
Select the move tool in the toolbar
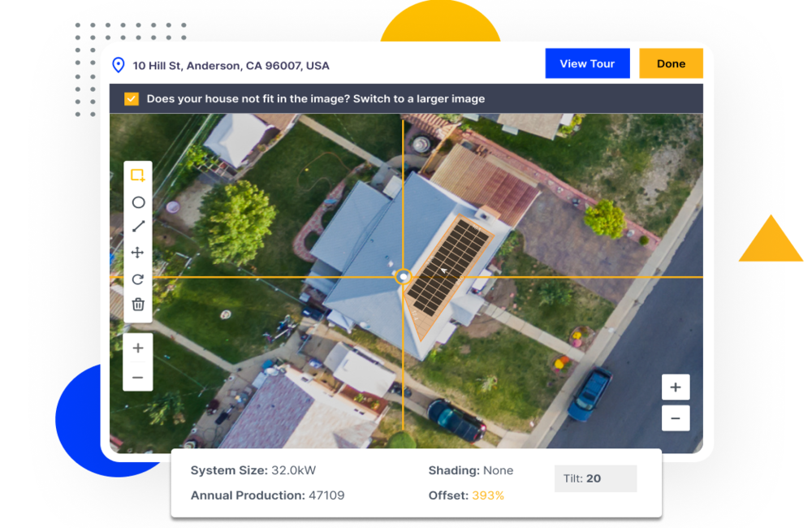(x=138, y=253)
